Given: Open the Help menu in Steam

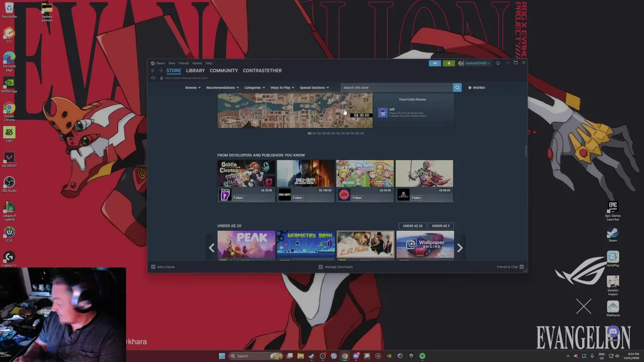Looking at the screenshot, I should tap(209, 63).
